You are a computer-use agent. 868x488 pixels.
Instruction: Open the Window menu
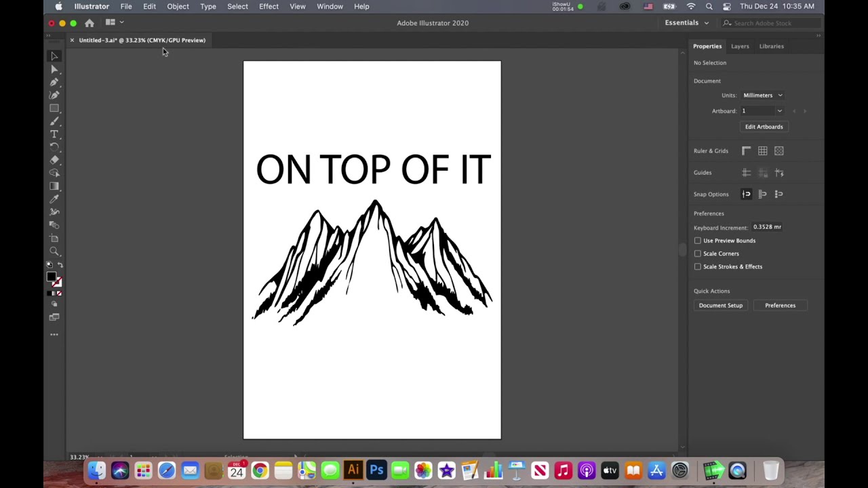(x=330, y=7)
